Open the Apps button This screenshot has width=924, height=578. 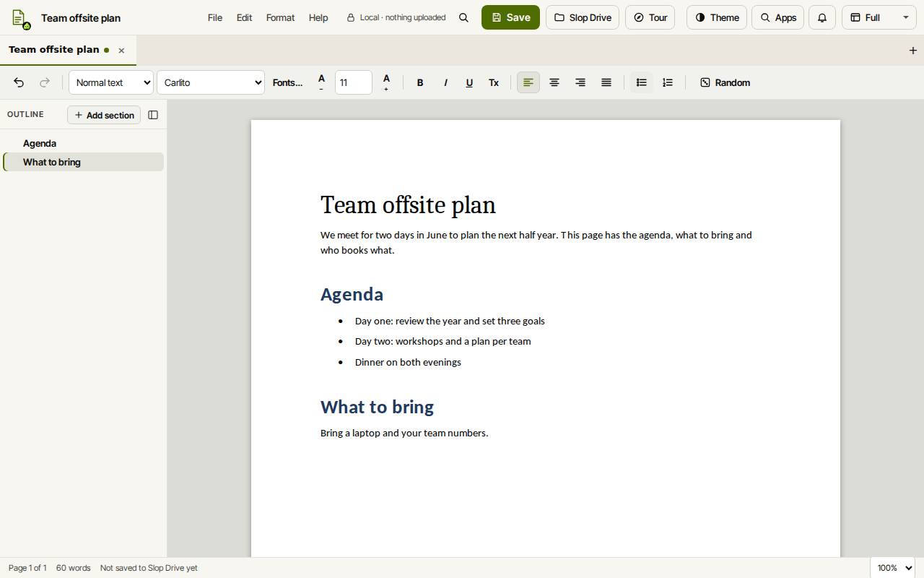click(x=777, y=17)
